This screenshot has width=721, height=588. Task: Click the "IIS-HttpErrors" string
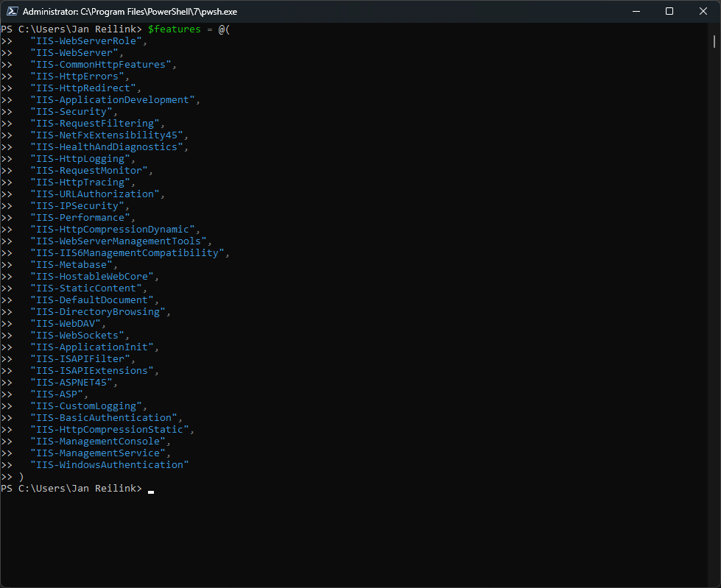77,77
